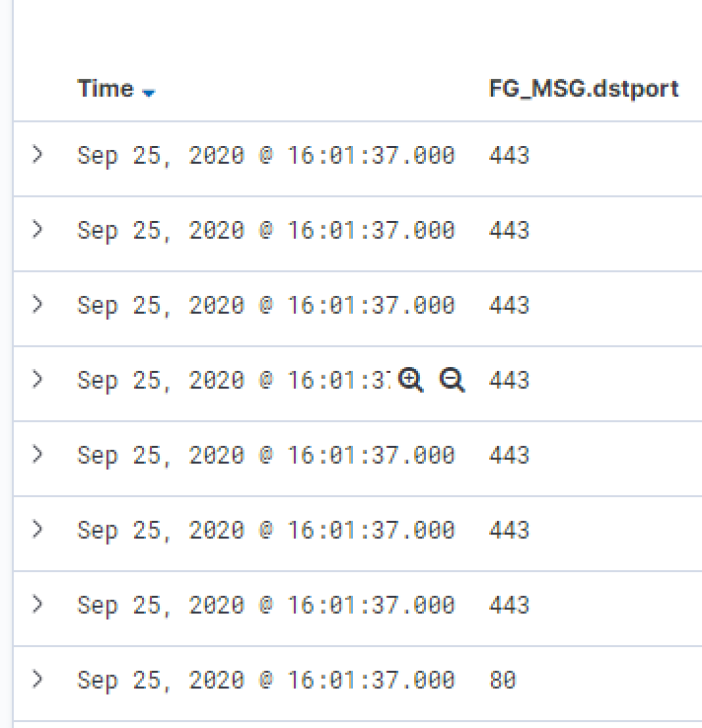Click the timestamp in the first row

(265, 155)
